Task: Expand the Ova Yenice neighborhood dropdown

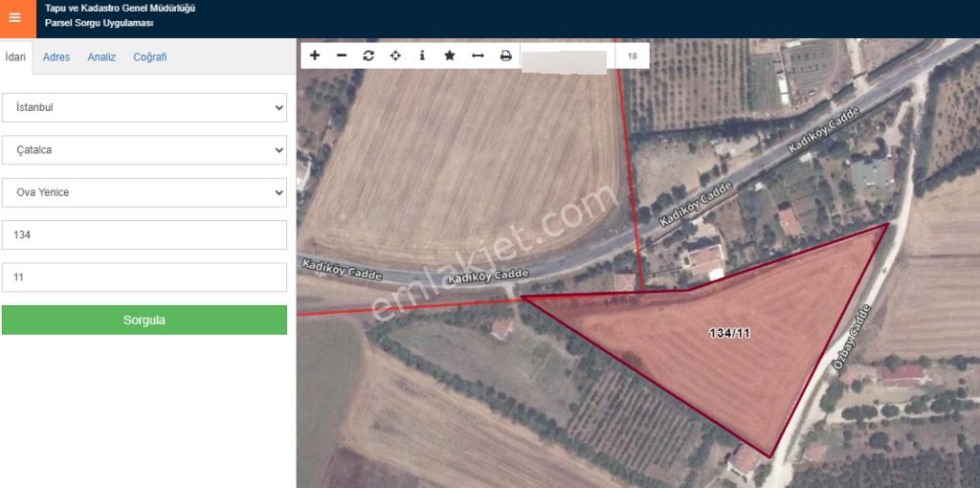Action: pos(145,192)
